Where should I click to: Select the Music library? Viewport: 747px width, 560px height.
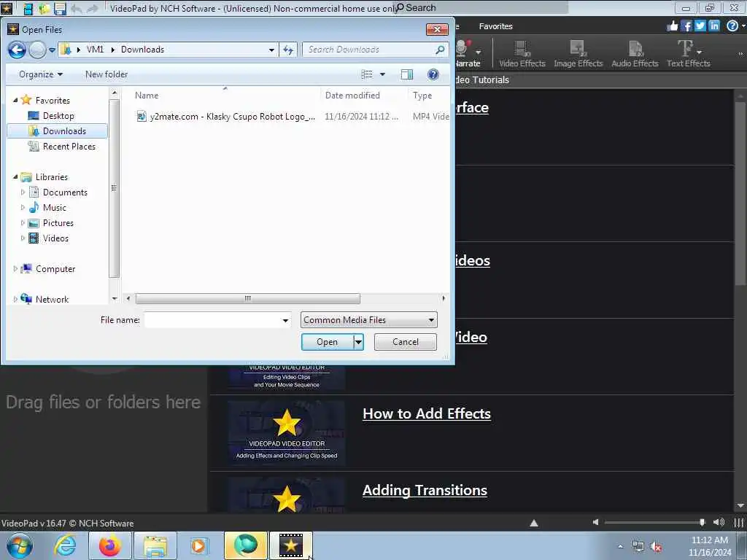tap(47, 208)
